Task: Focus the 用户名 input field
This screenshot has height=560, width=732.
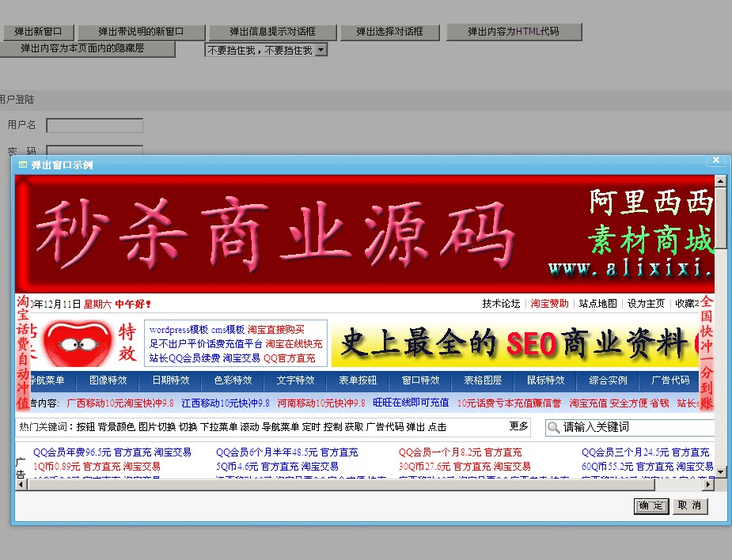Action: click(x=95, y=126)
